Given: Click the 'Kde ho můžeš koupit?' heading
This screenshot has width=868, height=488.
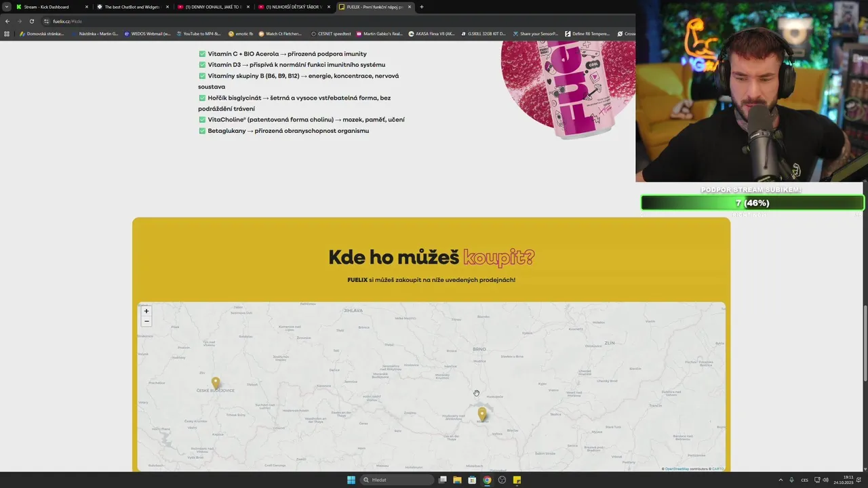Looking at the screenshot, I should (431, 258).
